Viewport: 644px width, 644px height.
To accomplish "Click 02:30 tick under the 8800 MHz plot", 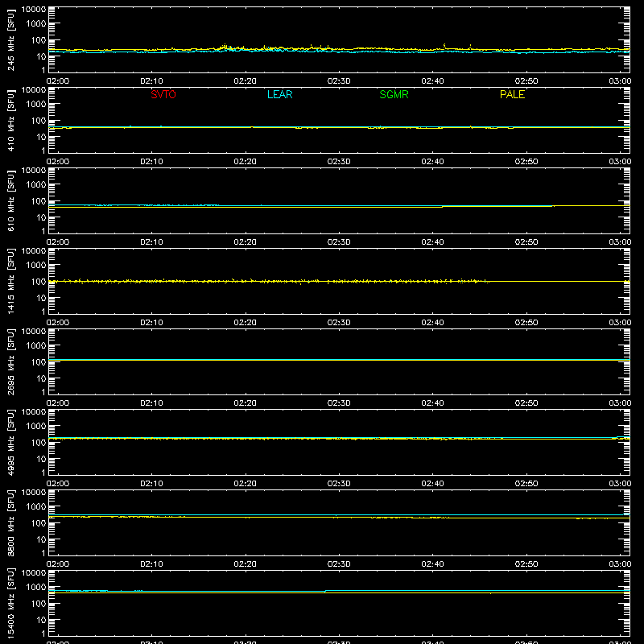I will coord(339,564).
